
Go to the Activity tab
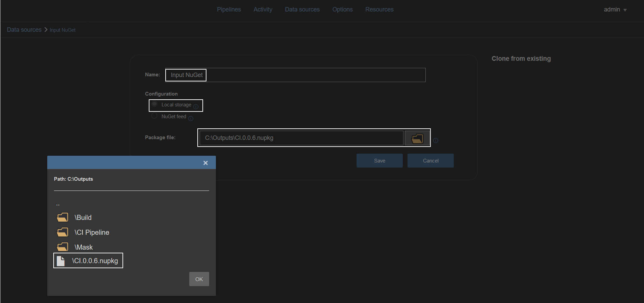263,9
